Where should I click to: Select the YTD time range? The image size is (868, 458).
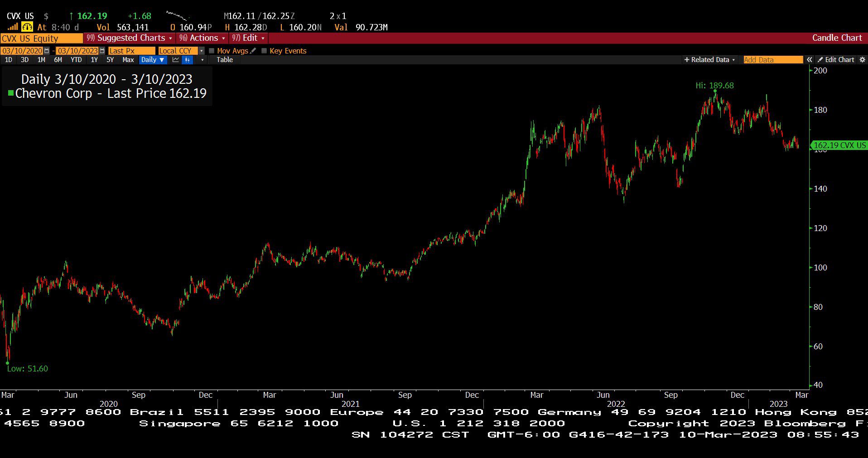(x=76, y=60)
